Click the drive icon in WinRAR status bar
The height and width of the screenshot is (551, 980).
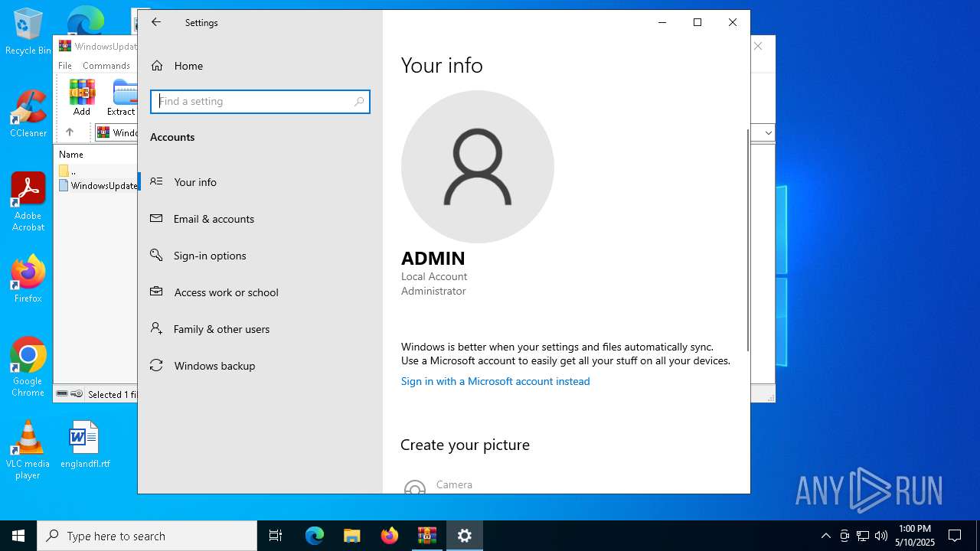(63, 393)
